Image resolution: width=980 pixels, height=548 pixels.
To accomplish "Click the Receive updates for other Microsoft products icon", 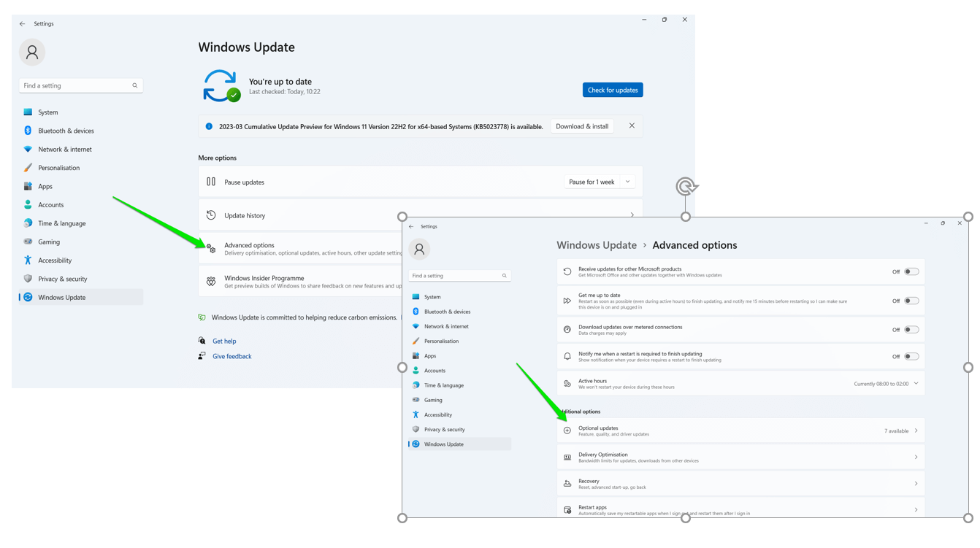I will (x=567, y=271).
